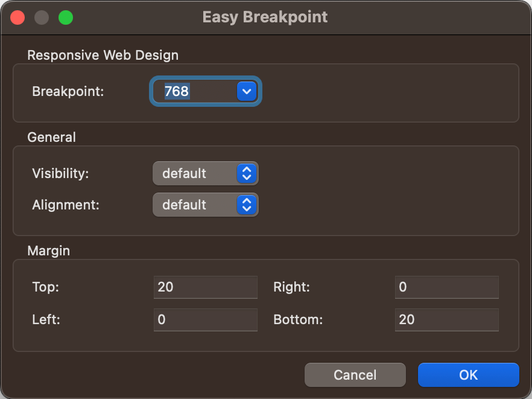This screenshot has height=399, width=532.
Task: Open the Alignment popup menu
Action: [206, 205]
